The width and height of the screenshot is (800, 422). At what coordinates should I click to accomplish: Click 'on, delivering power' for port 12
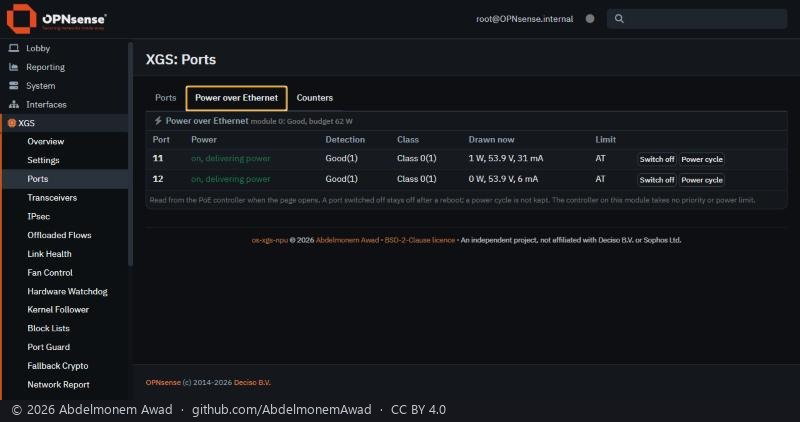[231, 179]
